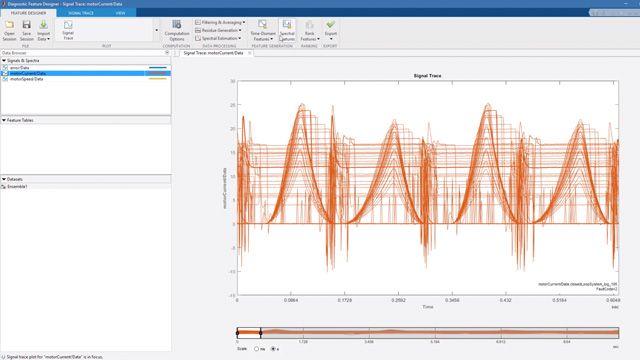Screen dimensions: 640x360
Task: Click the Save Session disk icon
Action: [x=27, y=25]
